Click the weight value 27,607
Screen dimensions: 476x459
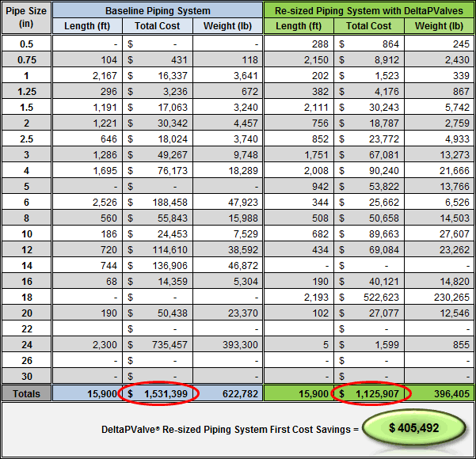click(x=455, y=234)
